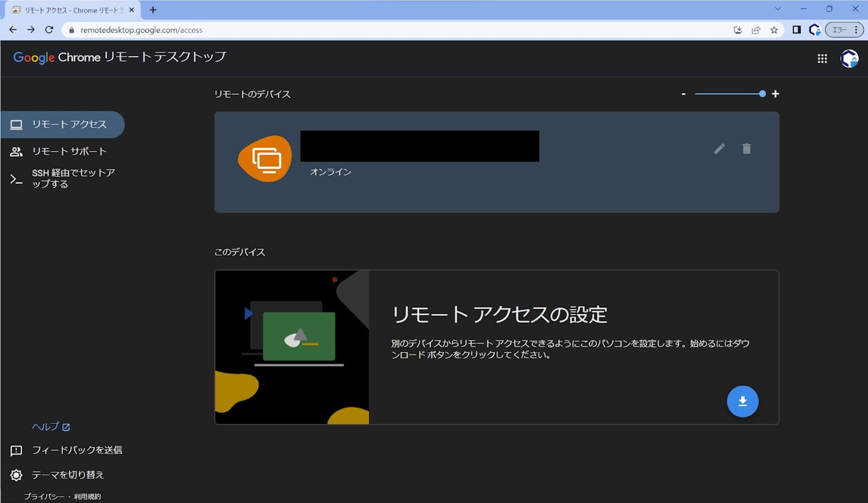Open the プライバシー link

tap(44, 496)
